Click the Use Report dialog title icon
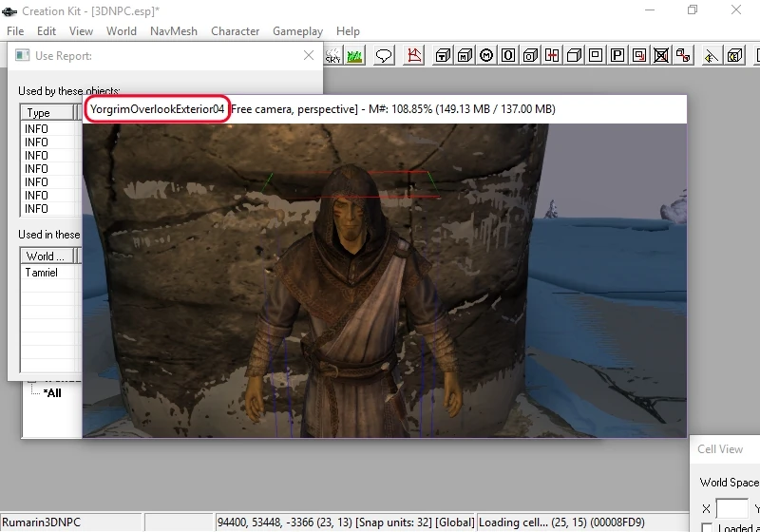The width and height of the screenshot is (760, 532). coord(22,55)
